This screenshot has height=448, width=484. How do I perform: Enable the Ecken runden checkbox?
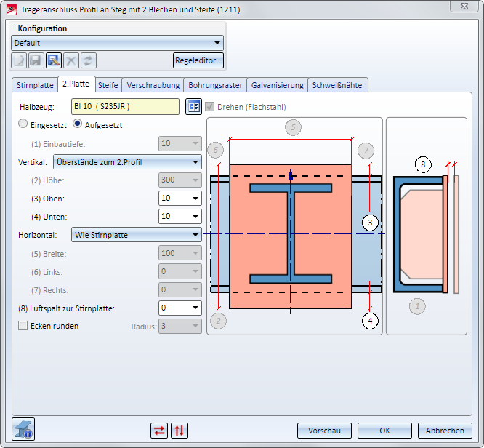(23, 326)
